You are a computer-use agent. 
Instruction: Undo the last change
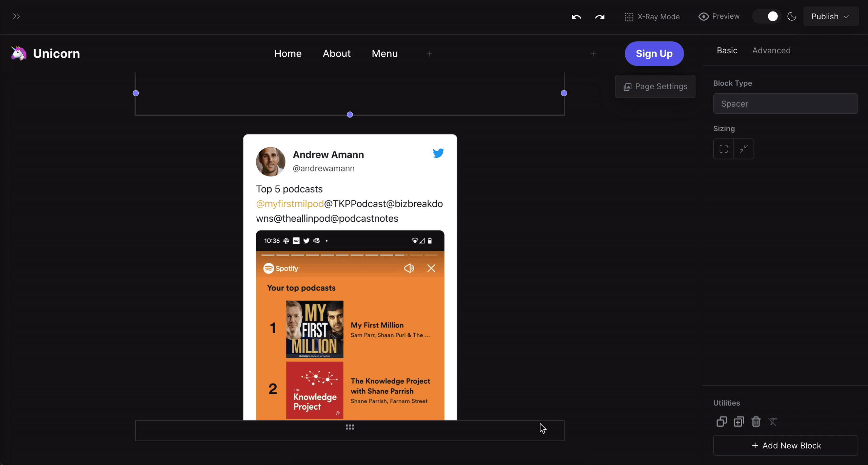tap(576, 17)
